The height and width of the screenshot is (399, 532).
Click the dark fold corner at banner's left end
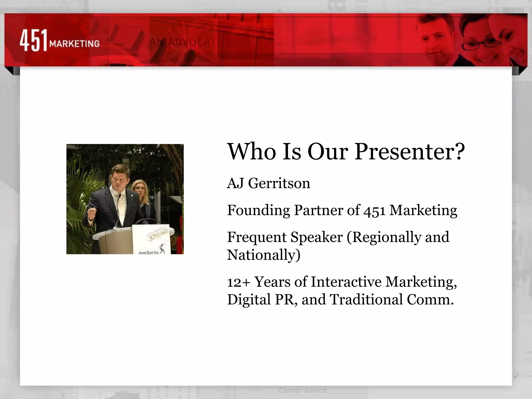(12, 71)
